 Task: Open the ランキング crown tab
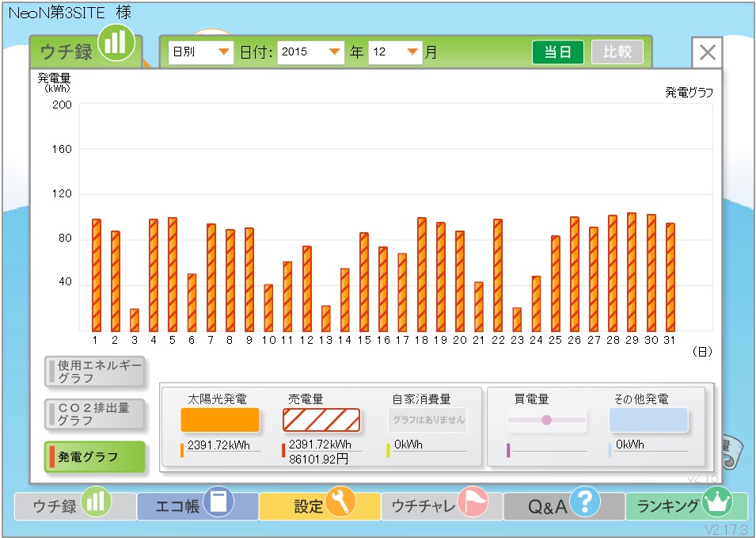[686, 506]
